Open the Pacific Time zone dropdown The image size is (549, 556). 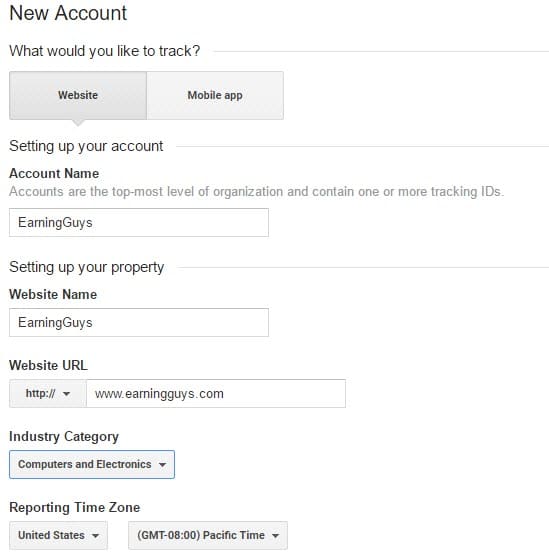click(208, 535)
